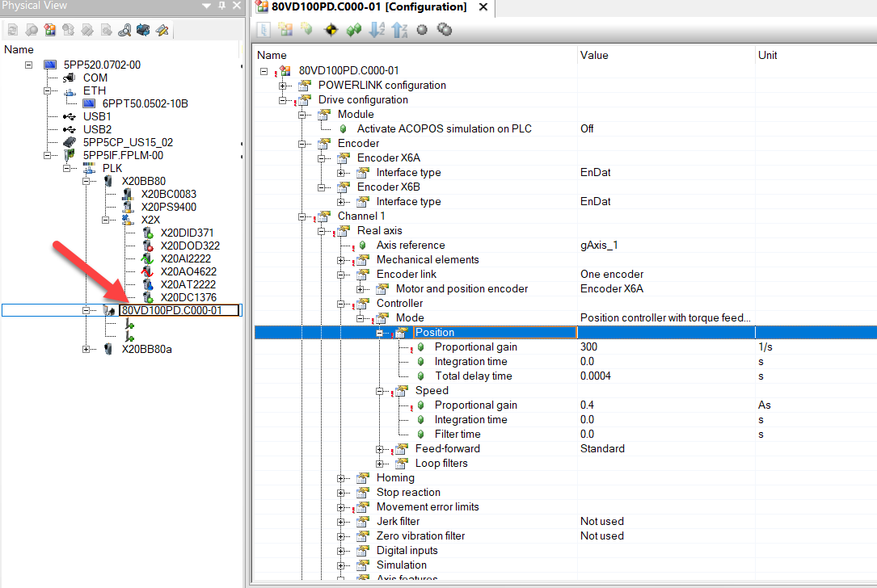Screen dimensions: 877x588
Task: Click the yellow-black target icon in Configuration toolbar
Action: (331, 30)
